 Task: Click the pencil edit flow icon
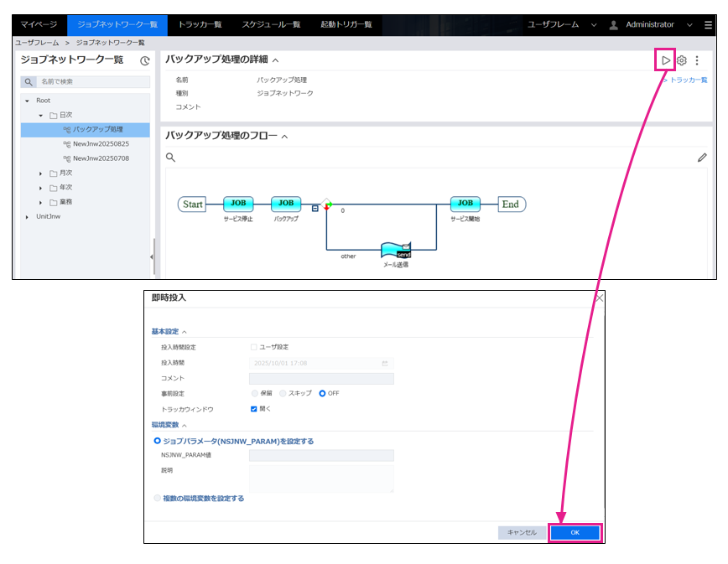tap(702, 157)
